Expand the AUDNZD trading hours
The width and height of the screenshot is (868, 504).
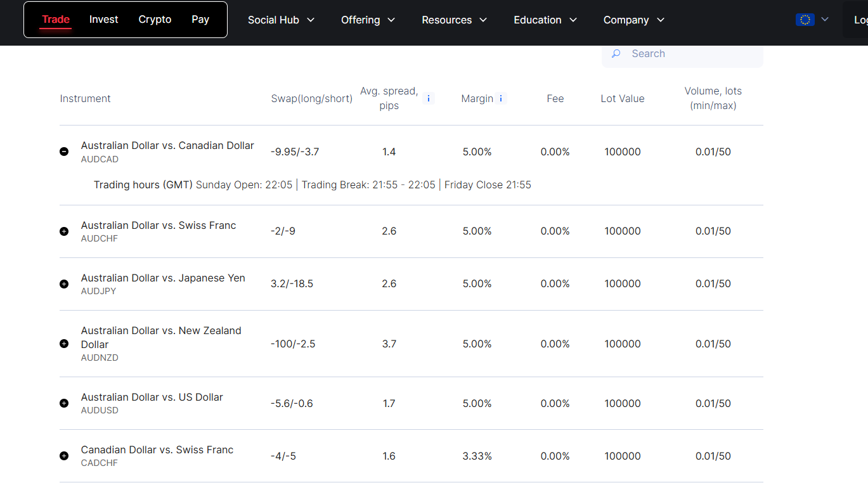(64, 344)
